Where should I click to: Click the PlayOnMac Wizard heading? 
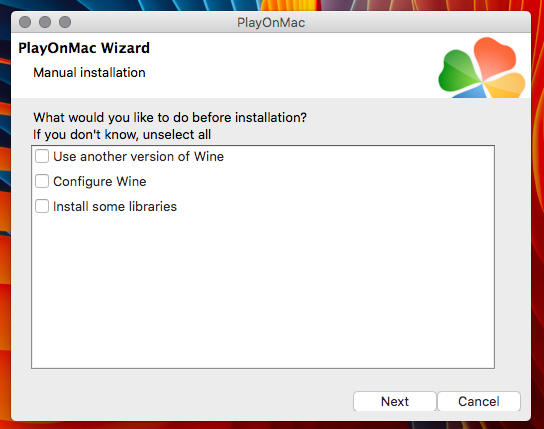tap(84, 48)
